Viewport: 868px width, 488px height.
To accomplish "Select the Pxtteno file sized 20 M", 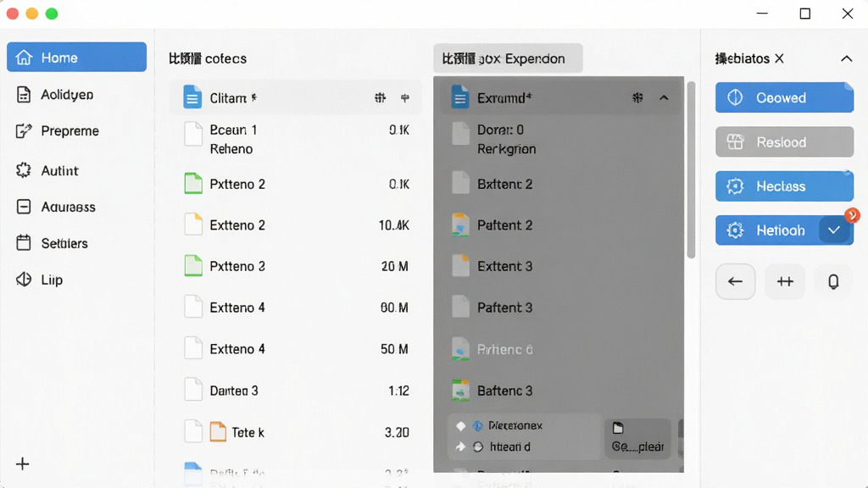I will [296, 266].
